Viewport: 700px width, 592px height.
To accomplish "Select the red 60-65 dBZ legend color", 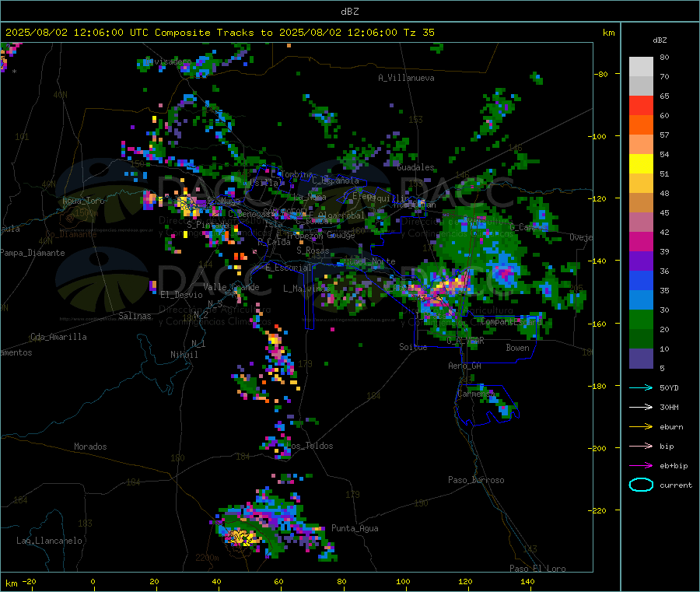I will click(x=641, y=105).
